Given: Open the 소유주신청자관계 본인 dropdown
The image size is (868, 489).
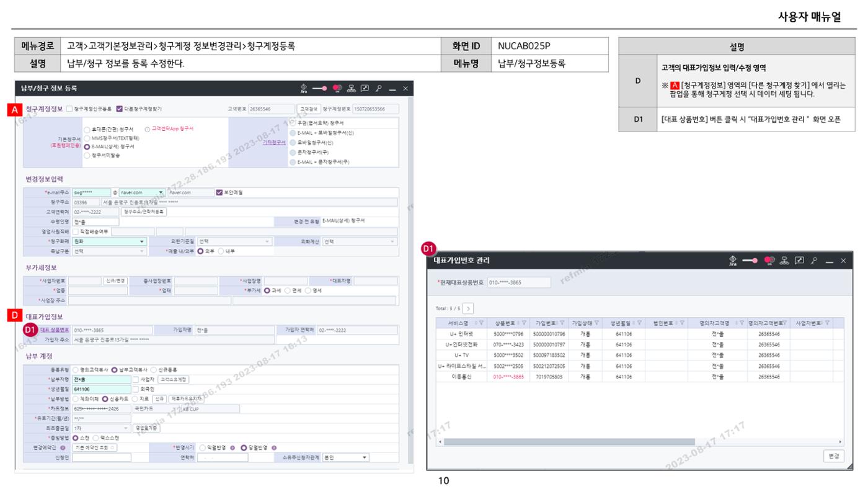Looking at the screenshot, I should tap(345, 457).
